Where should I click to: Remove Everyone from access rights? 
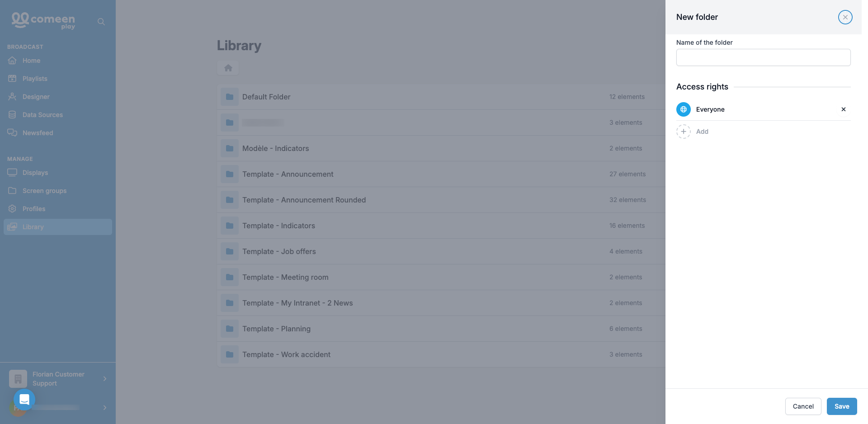843,109
